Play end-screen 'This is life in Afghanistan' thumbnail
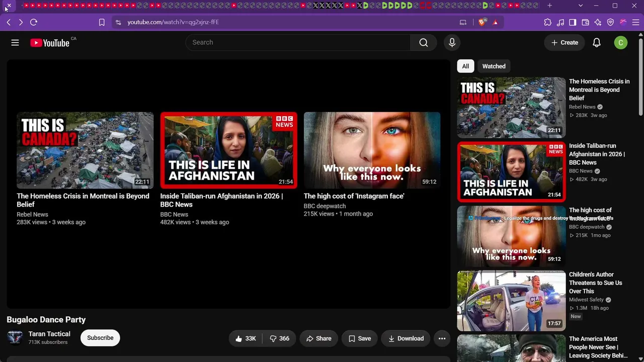644x362 pixels. point(228,150)
